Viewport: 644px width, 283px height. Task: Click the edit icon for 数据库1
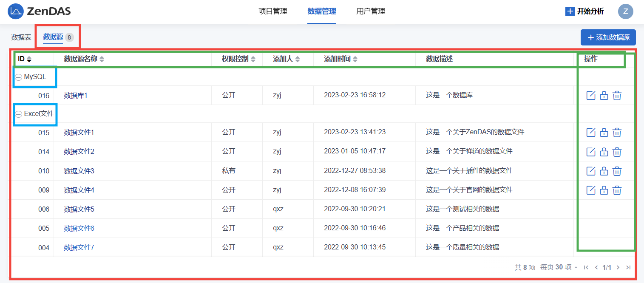pos(590,96)
